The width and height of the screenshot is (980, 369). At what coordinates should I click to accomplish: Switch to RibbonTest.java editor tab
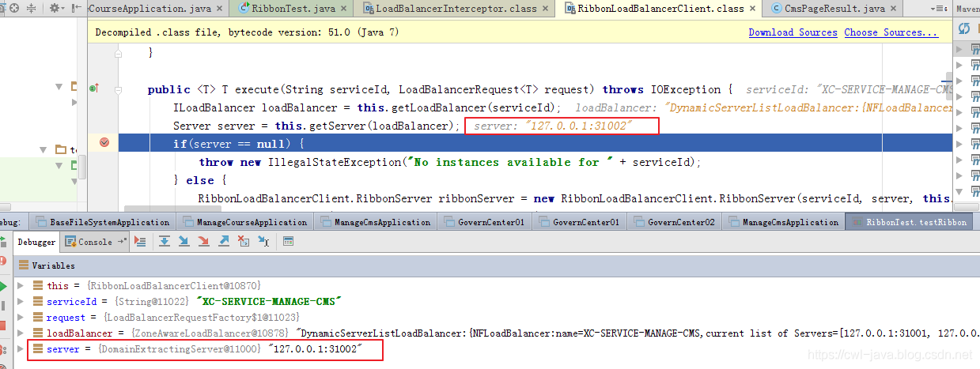[x=293, y=9]
